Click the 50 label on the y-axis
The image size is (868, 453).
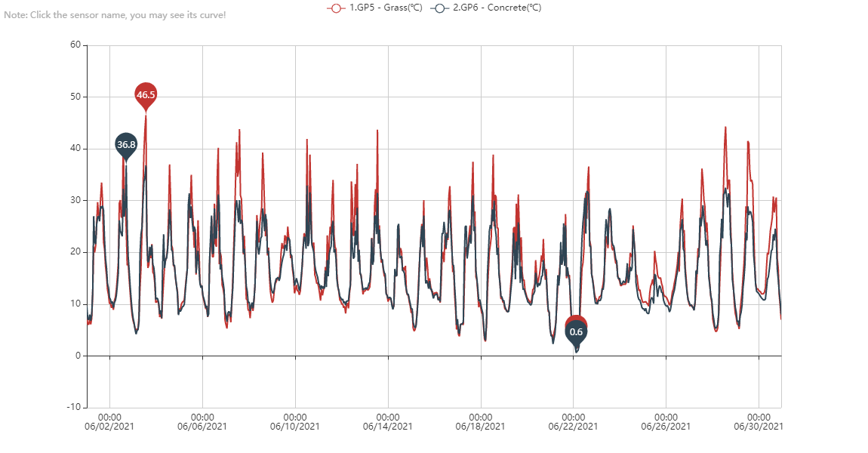(75, 97)
